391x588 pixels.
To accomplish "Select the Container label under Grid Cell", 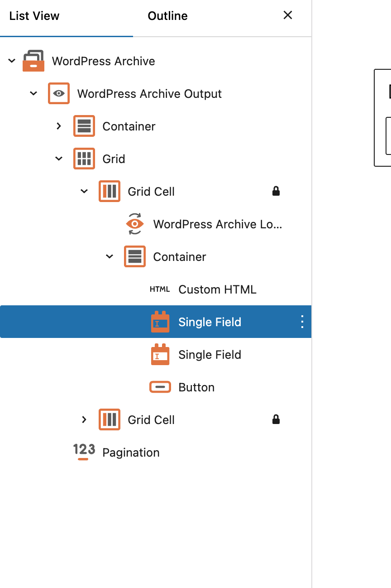I will 180,257.
